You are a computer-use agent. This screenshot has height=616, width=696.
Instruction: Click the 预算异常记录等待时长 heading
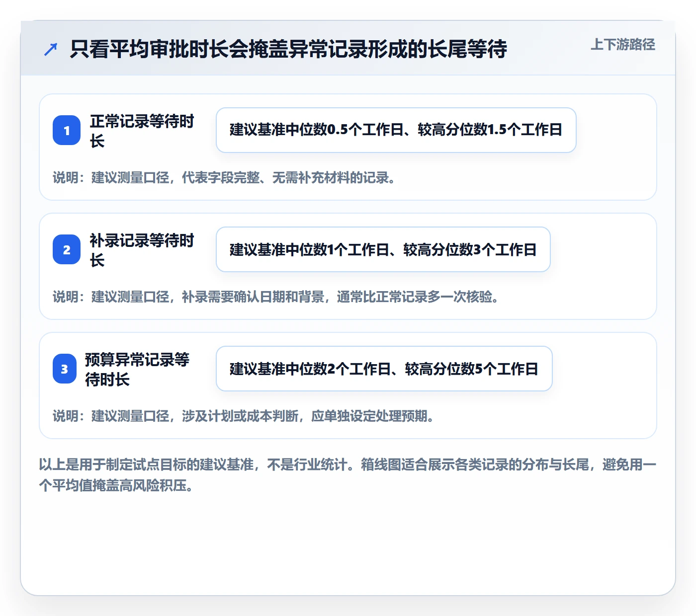[x=137, y=369]
